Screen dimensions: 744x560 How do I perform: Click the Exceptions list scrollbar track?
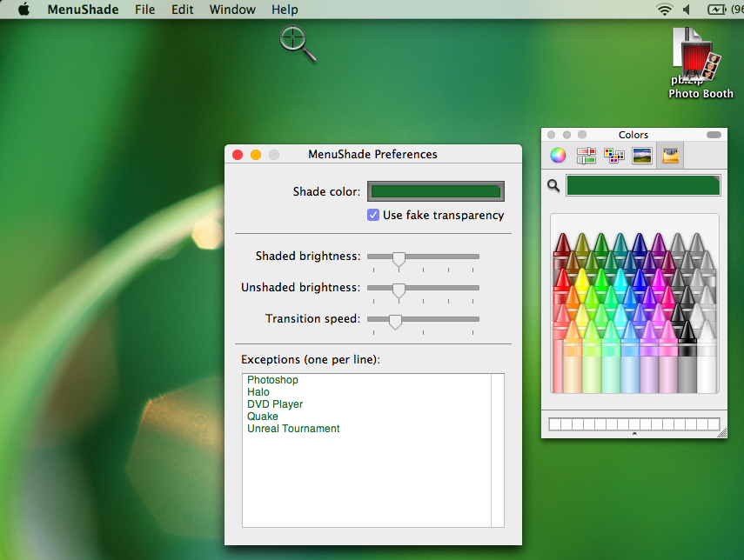(497, 450)
